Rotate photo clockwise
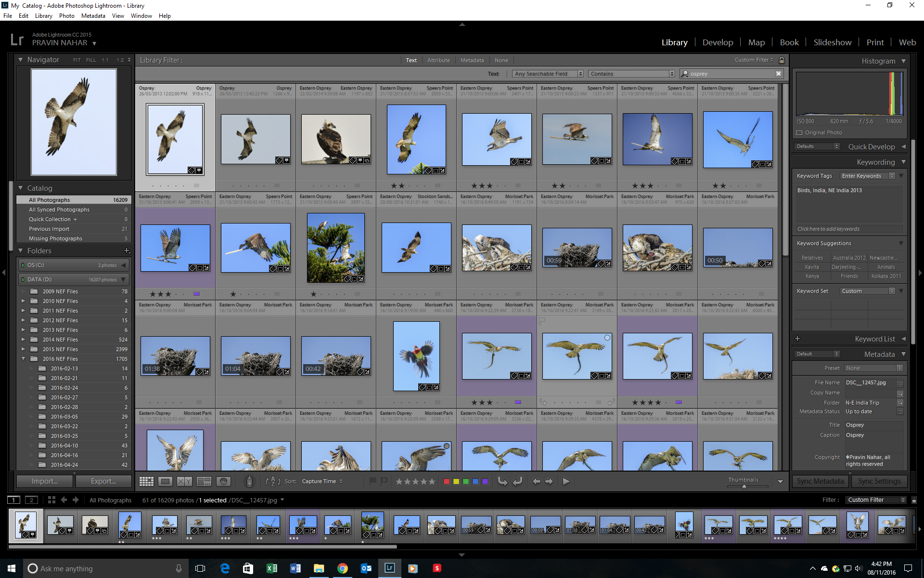 click(x=518, y=481)
